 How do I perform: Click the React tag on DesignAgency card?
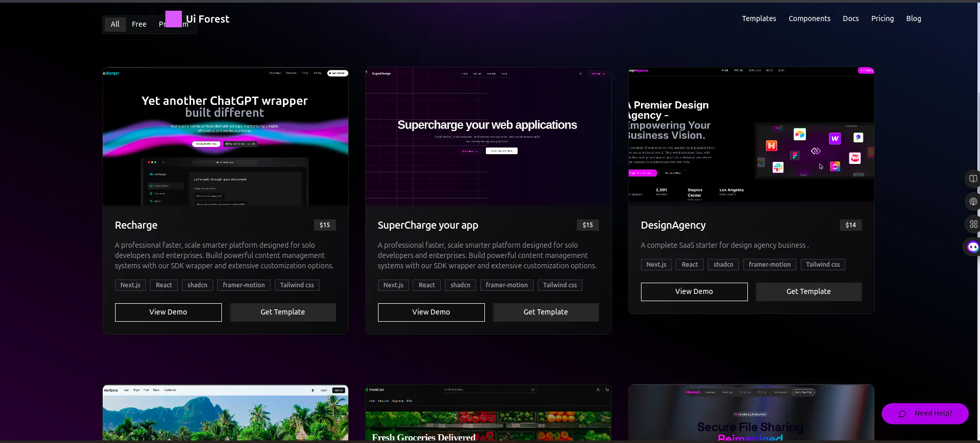coord(690,265)
